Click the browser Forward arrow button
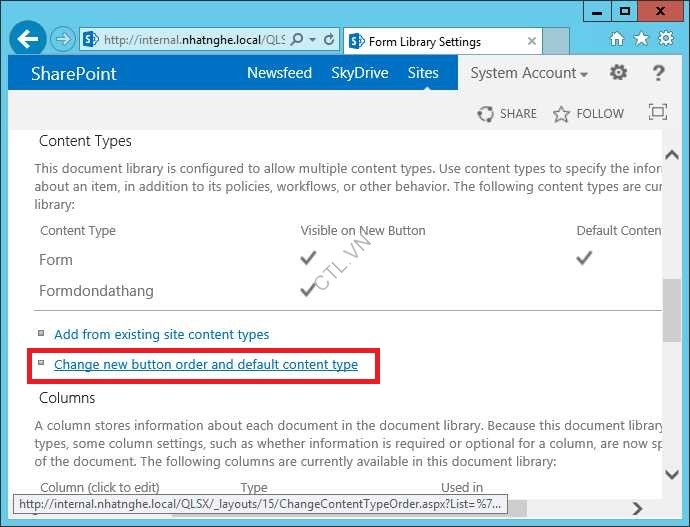This screenshot has height=527, width=690. tap(63, 40)
